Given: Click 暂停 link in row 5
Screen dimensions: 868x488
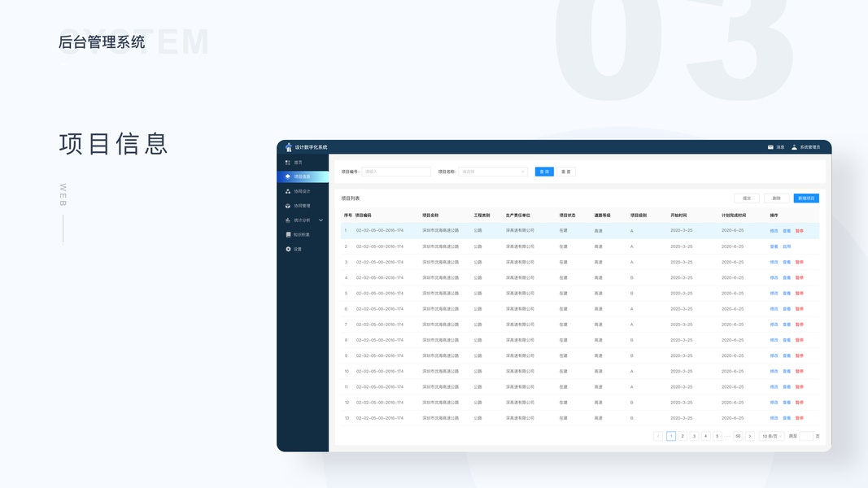Looking at the screenshot, I should 800,294.
